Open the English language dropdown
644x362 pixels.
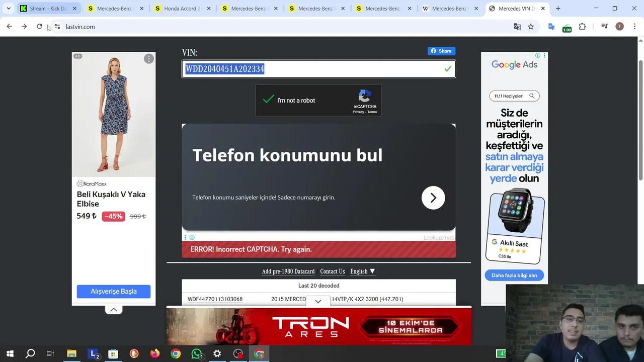tap(362, 271)
